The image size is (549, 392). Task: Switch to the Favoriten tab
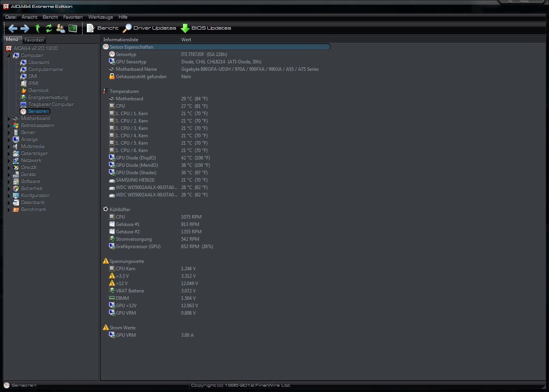pyautogui.click(x=34, y=40)
